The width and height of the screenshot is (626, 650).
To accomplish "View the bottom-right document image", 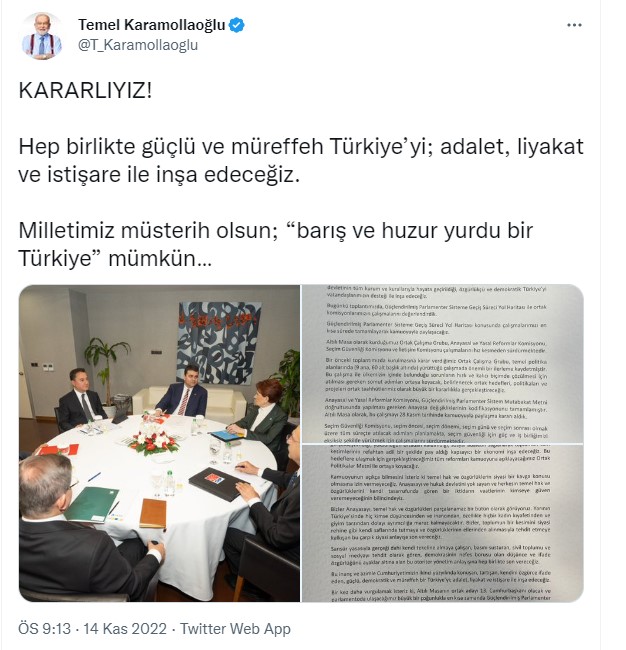I will click(x=442, y=523).
